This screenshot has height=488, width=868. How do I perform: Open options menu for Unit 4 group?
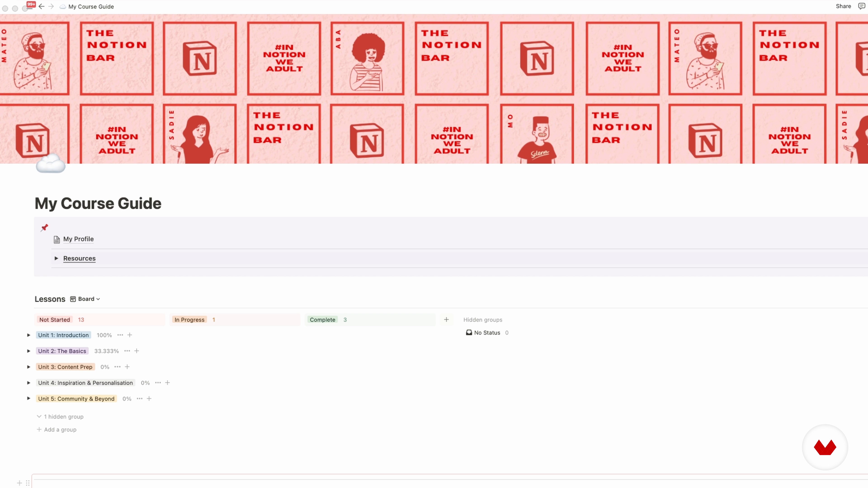click(x=158, y=382)
